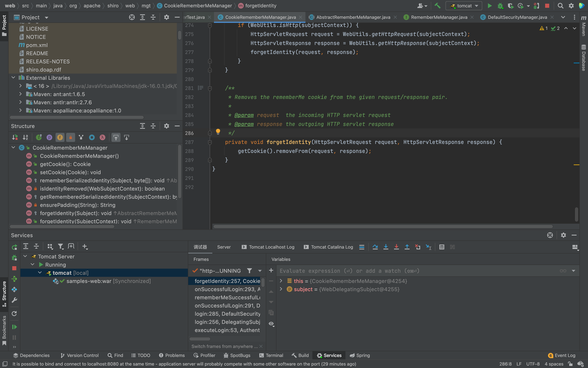Screen dimensions: 588x368
Task: Open Database tool window
Action: [583, 57]
